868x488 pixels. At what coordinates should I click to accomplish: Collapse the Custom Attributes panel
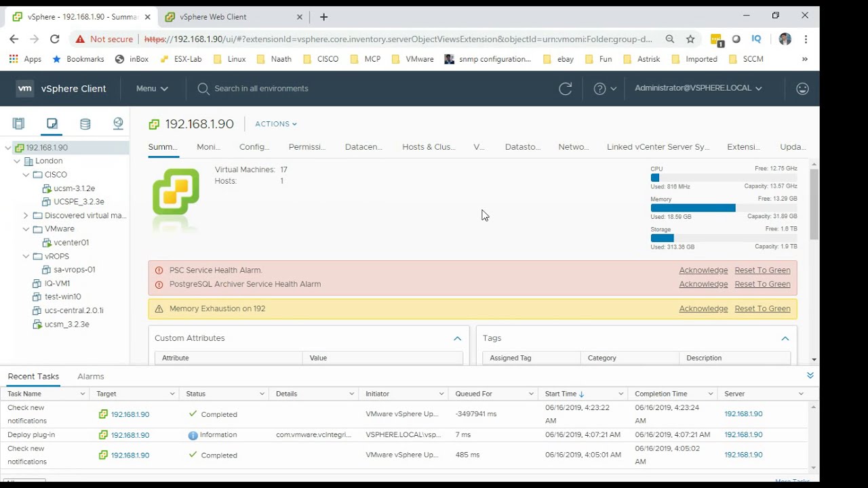click(x=457, y=338)
